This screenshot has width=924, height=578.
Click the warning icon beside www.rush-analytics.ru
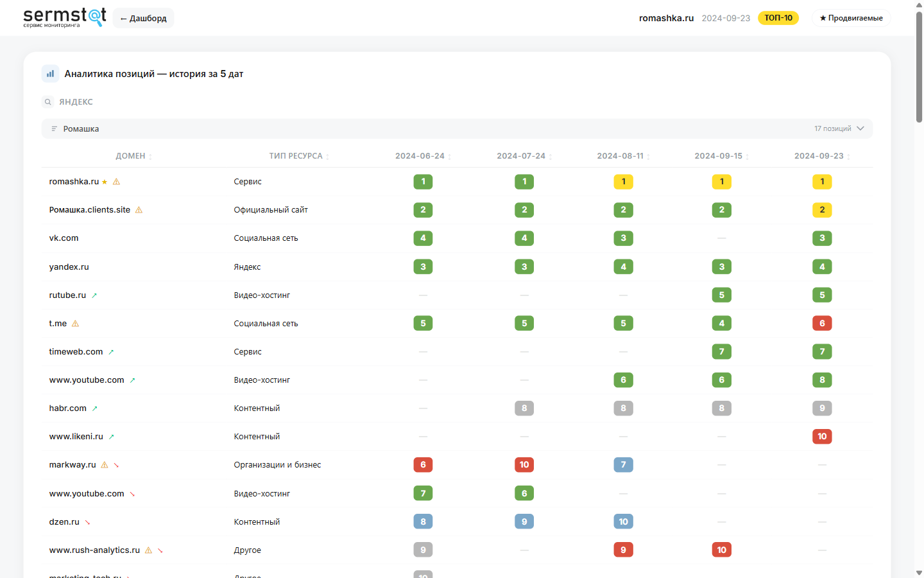click(x=149, y=550)
